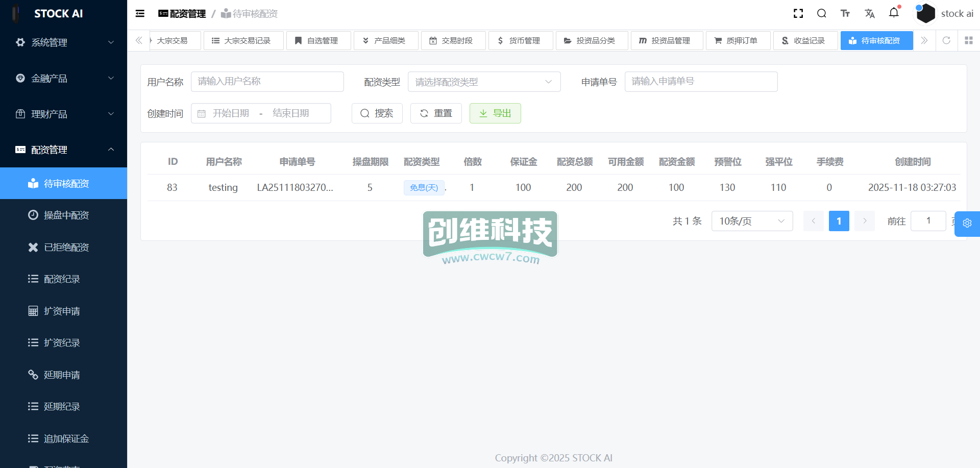
Task: Open the floating settings gear button
Action: (967, 224)
